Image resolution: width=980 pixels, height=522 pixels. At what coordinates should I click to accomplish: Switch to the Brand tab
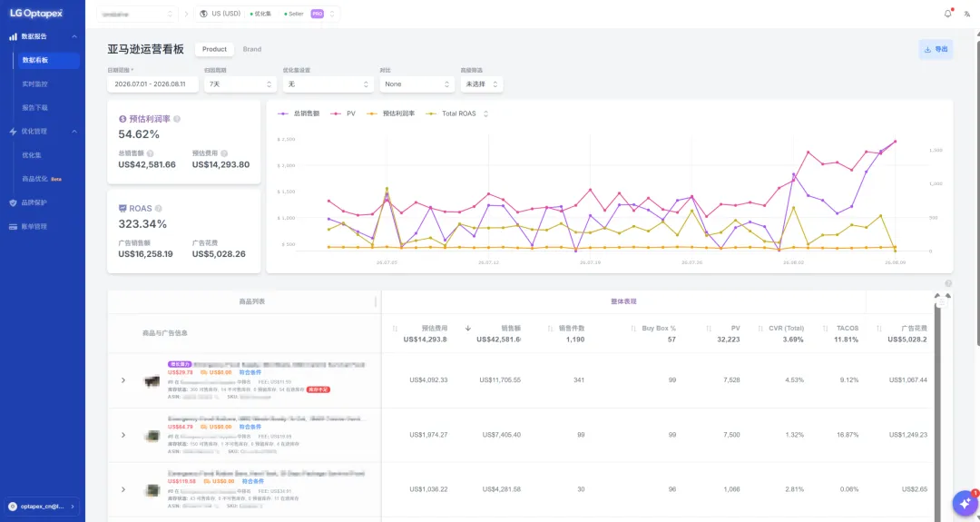252,49
